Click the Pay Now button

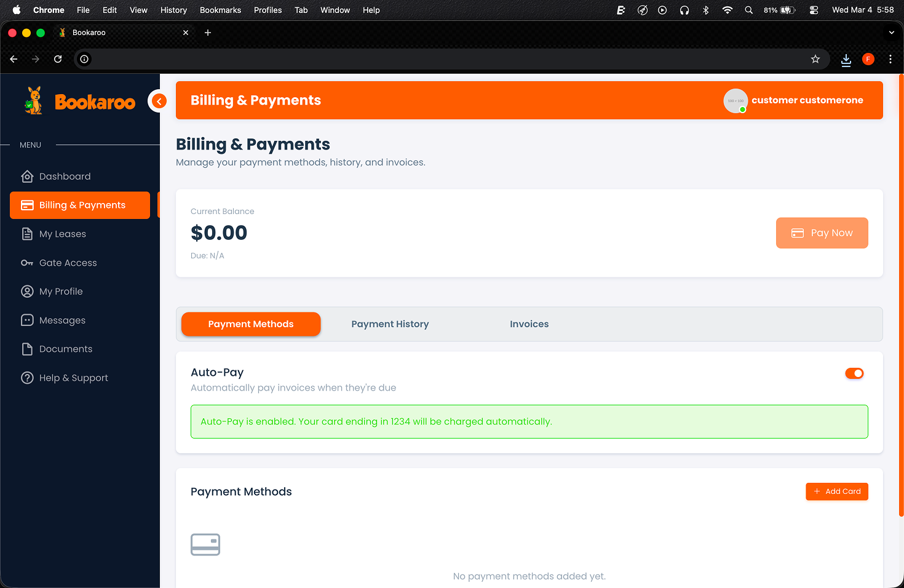tap(822, 232)
